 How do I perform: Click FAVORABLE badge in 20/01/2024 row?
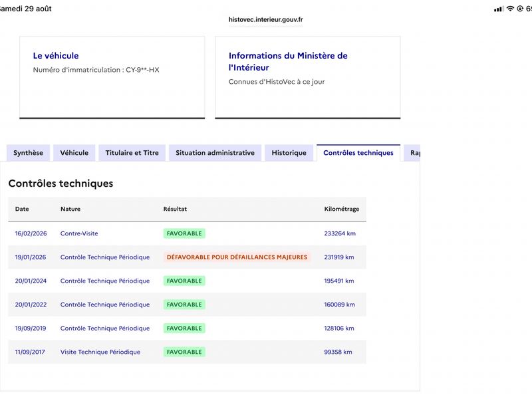point(184,281)
